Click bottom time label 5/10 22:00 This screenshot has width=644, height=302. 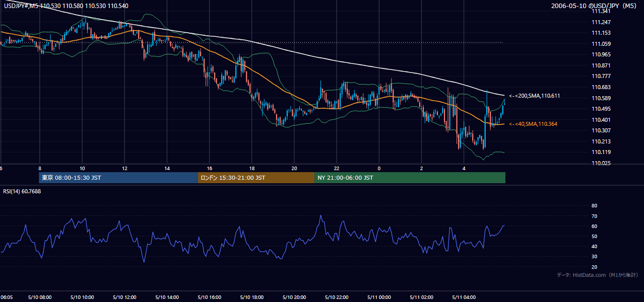pyautogui.click(x=337, y=297)
